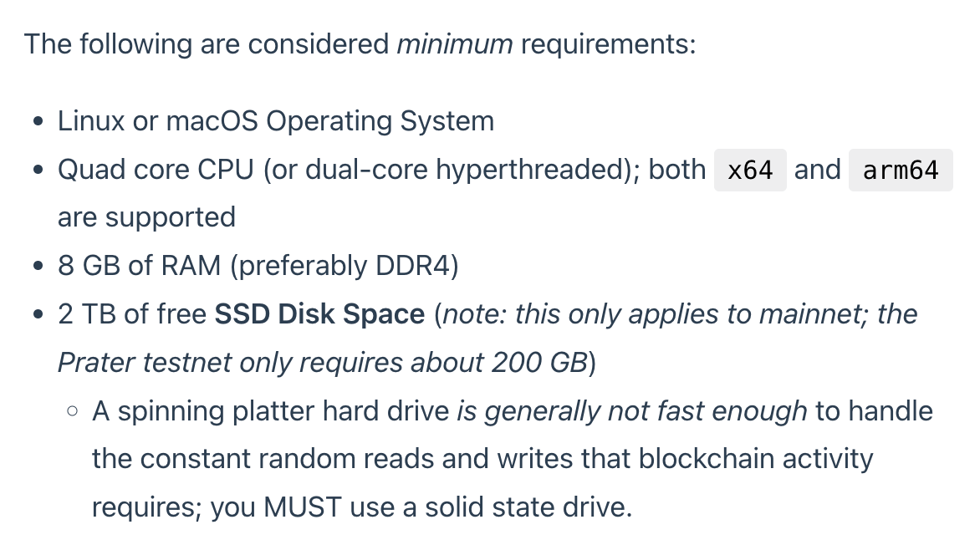Screen dimensions: 980x545
Task: Click the italic "is generally not fast enough" phrase
Action: 632,411
